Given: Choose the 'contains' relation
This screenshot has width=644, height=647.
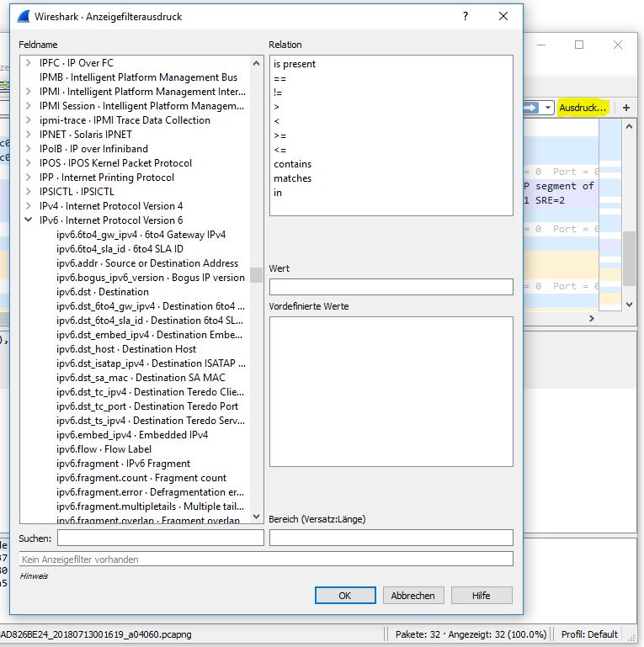Looking at the screenshot, I should pyautogui.click(x=292, y=164).
